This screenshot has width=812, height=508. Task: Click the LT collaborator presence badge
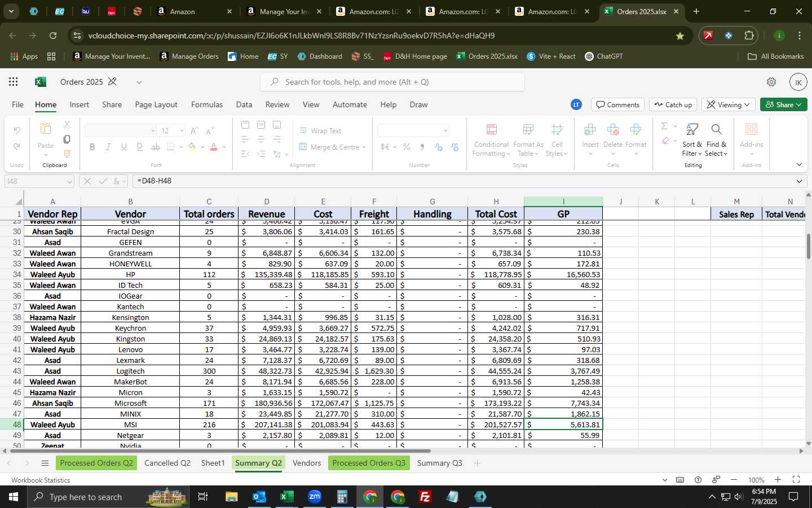click(576, 104)
